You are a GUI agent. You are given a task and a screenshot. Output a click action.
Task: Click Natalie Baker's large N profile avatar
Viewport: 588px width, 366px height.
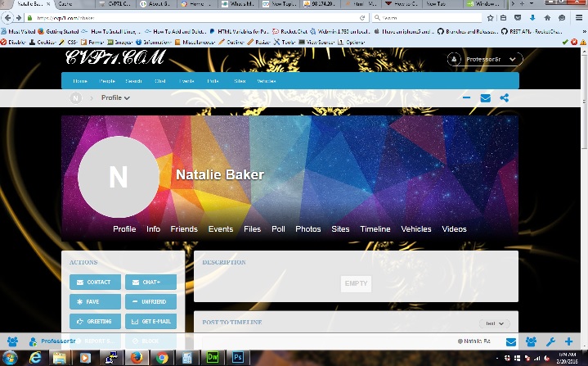[x=118, y=177]
